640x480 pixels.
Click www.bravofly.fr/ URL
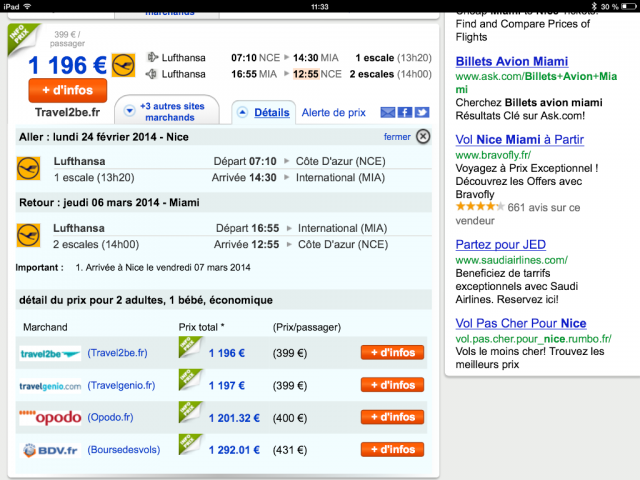[493, 155]
